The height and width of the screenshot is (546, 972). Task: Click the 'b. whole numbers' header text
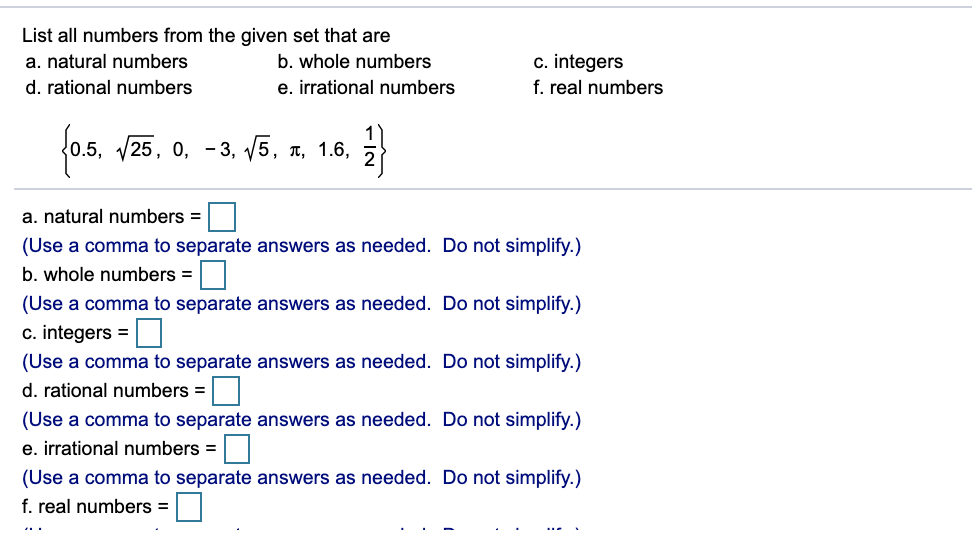(x=354, y=62)
